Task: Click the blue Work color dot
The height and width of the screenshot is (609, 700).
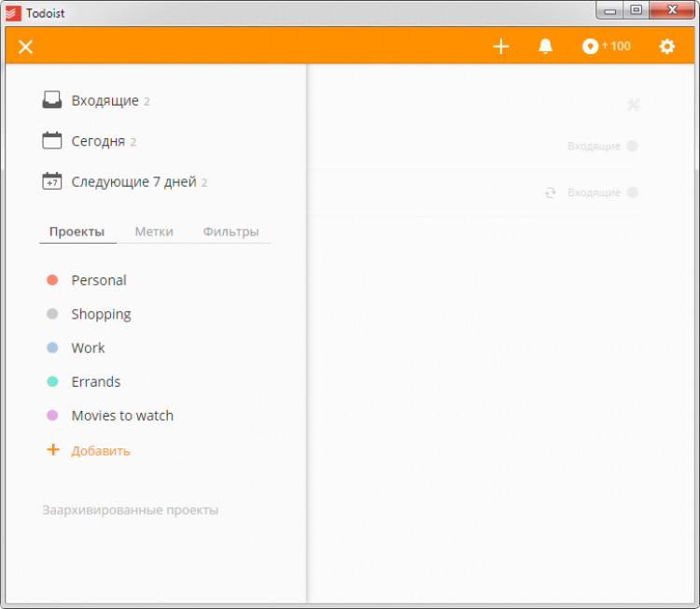Action: 52,347
